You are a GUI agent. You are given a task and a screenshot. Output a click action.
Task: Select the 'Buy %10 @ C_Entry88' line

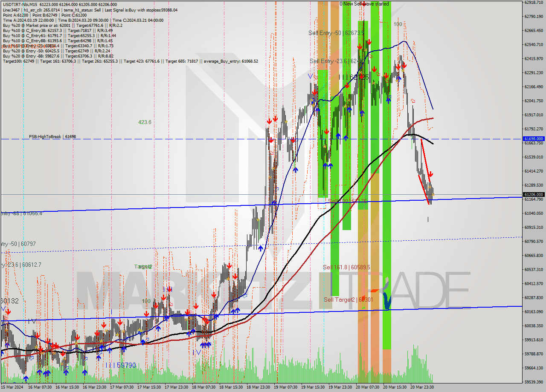58,40
